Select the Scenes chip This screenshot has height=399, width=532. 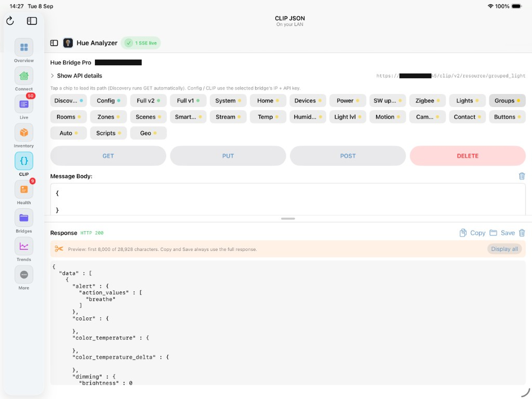[148, 117]
